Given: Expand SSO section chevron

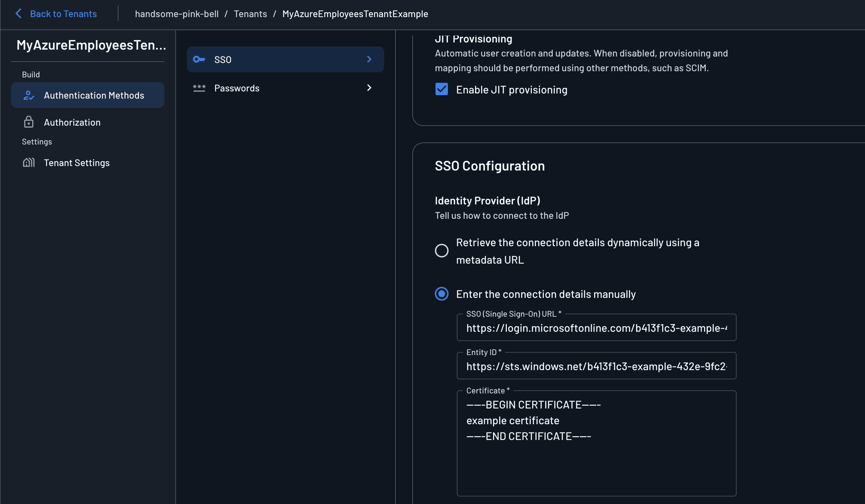Looking at the screenshot, I should tap(369, 59).
